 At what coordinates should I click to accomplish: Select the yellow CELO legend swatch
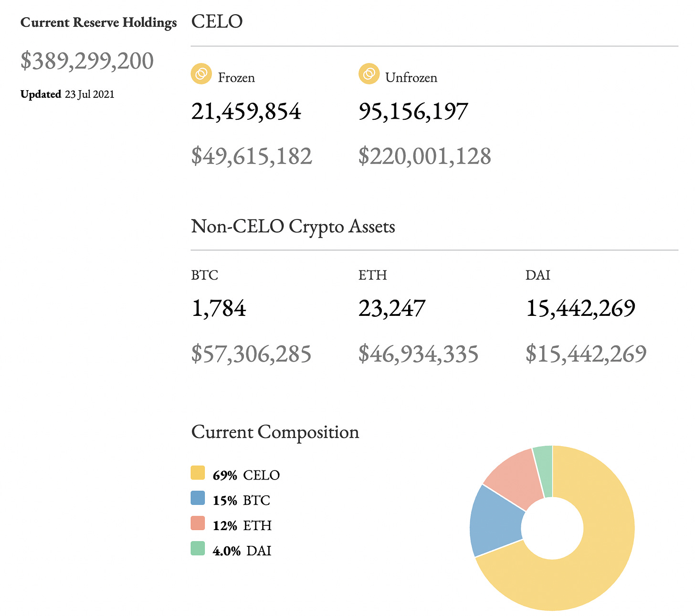tap(198, 473)
